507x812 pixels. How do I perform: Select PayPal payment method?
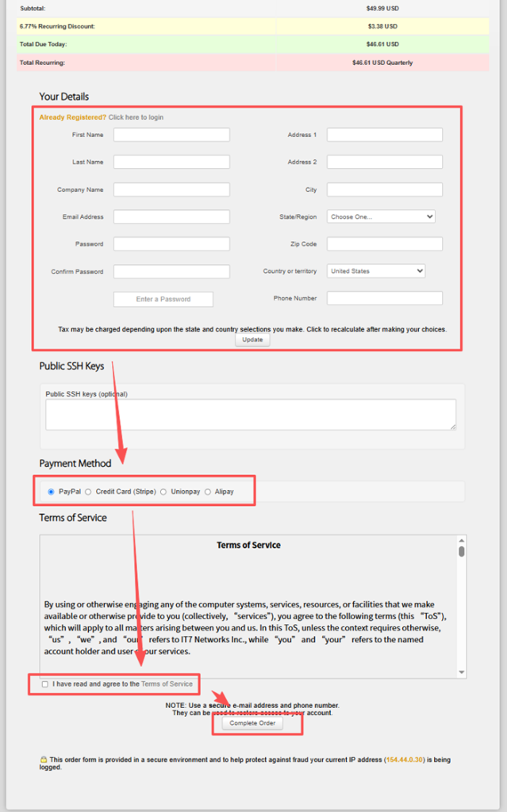[52, 492]
